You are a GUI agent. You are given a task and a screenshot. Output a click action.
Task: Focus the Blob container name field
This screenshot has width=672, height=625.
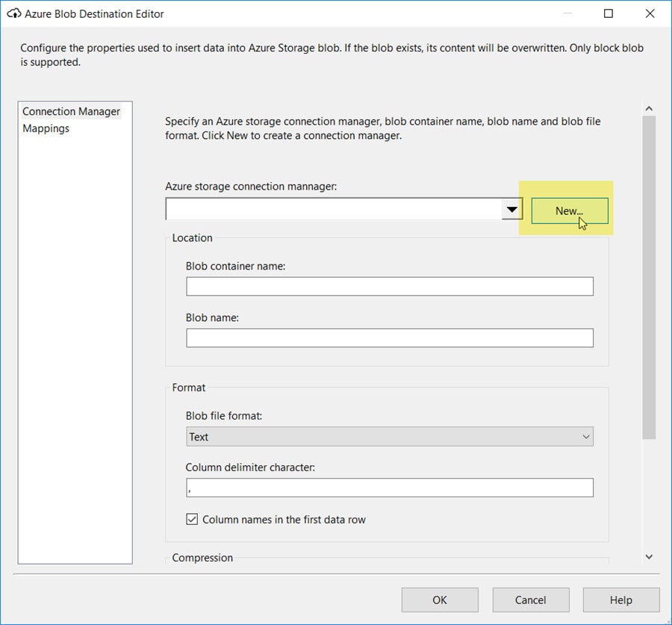(x=389, y=286)
